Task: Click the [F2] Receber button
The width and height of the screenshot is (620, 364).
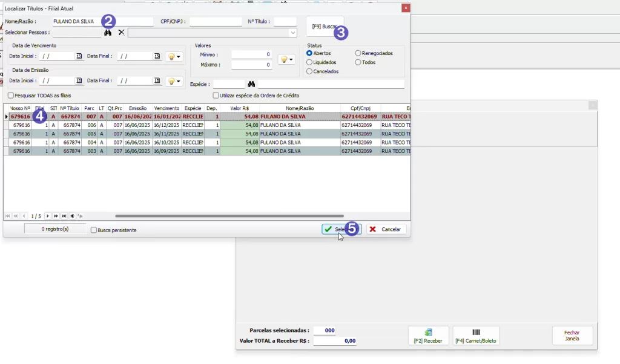Action: coord(428,336)
